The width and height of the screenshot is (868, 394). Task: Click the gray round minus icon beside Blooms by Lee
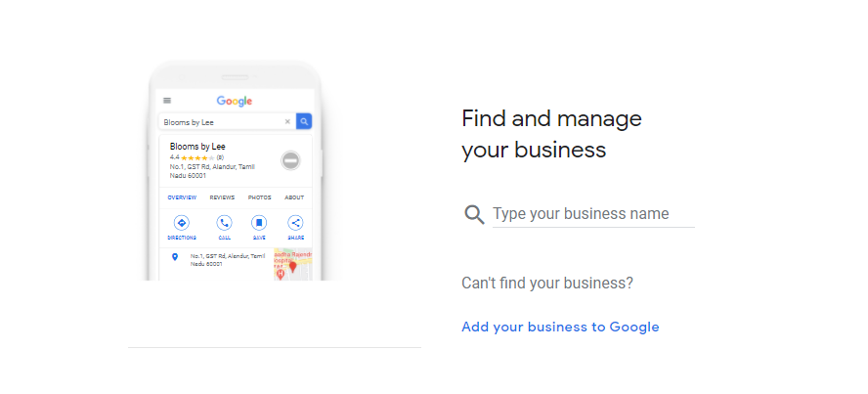[x=290, y=160]
